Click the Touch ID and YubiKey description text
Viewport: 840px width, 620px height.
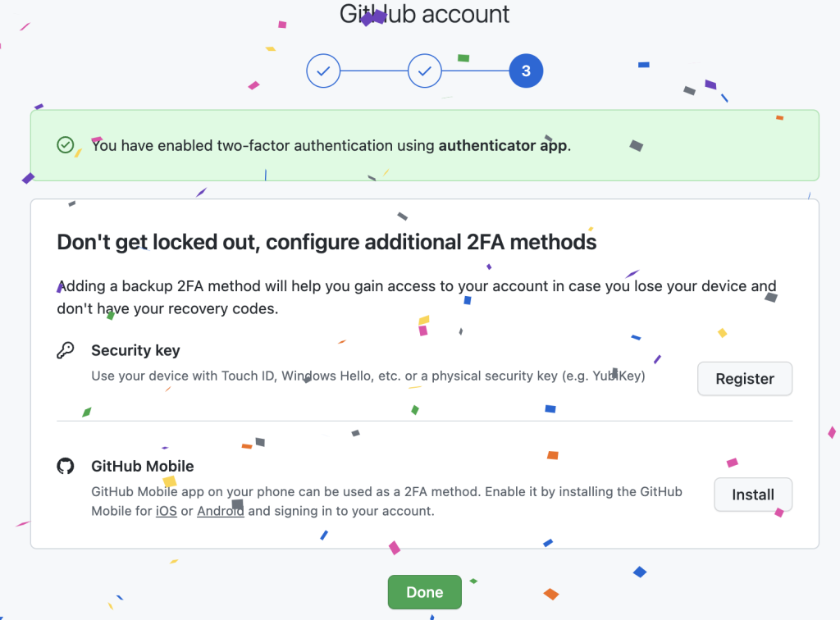[x=367, y=376]
